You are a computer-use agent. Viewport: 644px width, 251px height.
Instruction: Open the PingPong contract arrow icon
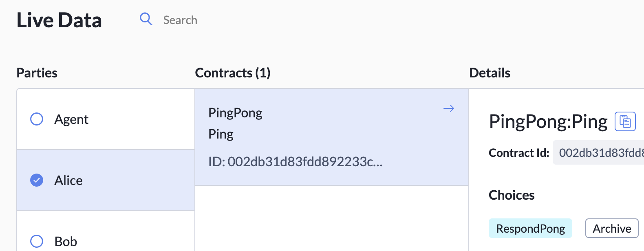448,108
